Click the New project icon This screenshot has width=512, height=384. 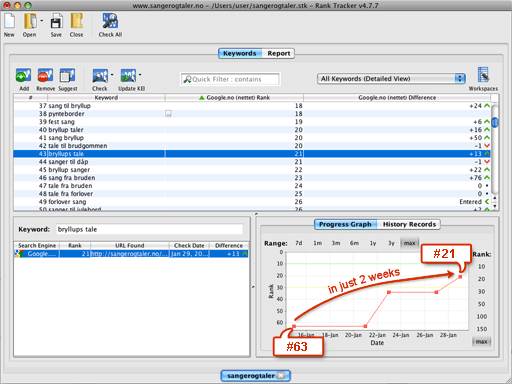(x=9, y=21)
